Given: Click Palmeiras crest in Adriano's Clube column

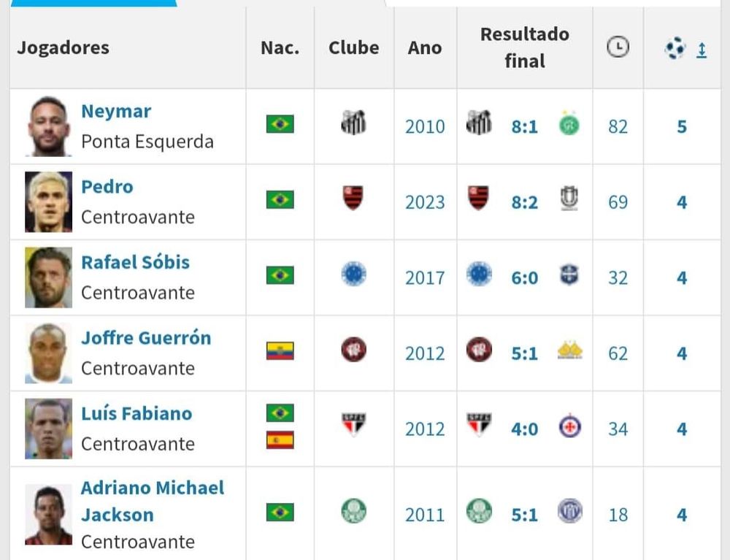Looking at the screenshot, I should coord(354,511).
